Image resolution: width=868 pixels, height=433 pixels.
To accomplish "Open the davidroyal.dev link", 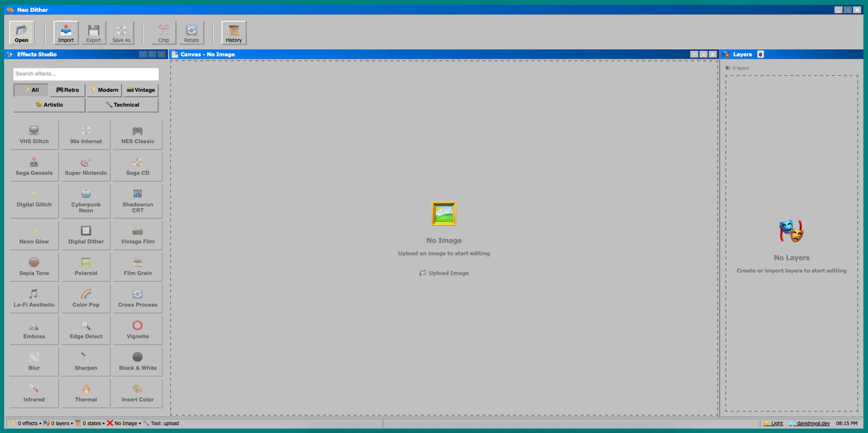I will point(810,423).
